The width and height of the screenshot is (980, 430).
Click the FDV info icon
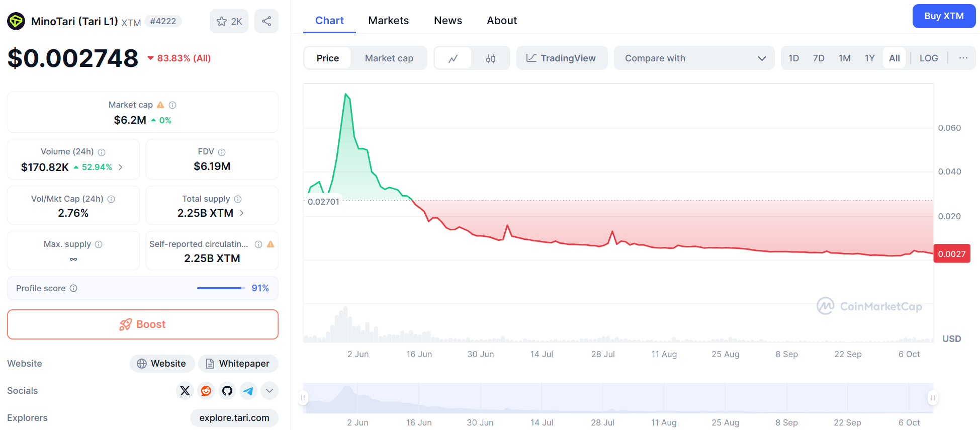pyautogui.click(x=222, y=152)
